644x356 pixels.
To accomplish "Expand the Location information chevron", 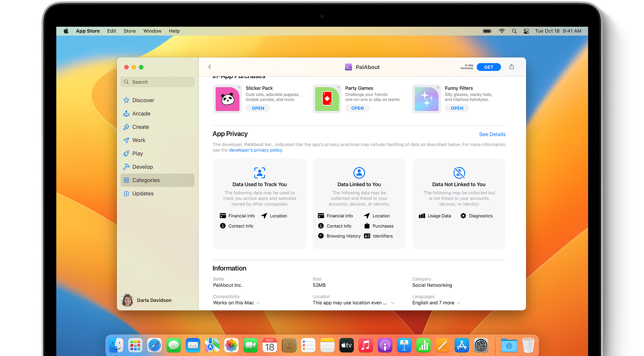I will point(393,303).
